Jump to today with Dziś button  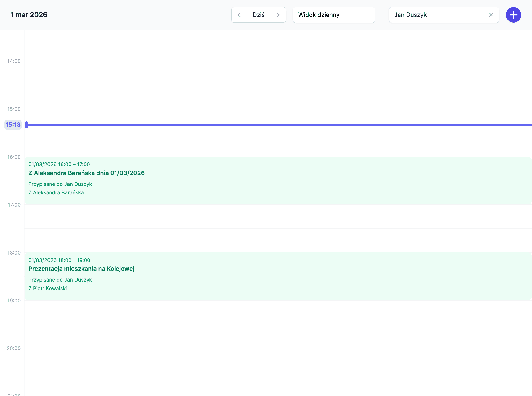pos(258,15)
